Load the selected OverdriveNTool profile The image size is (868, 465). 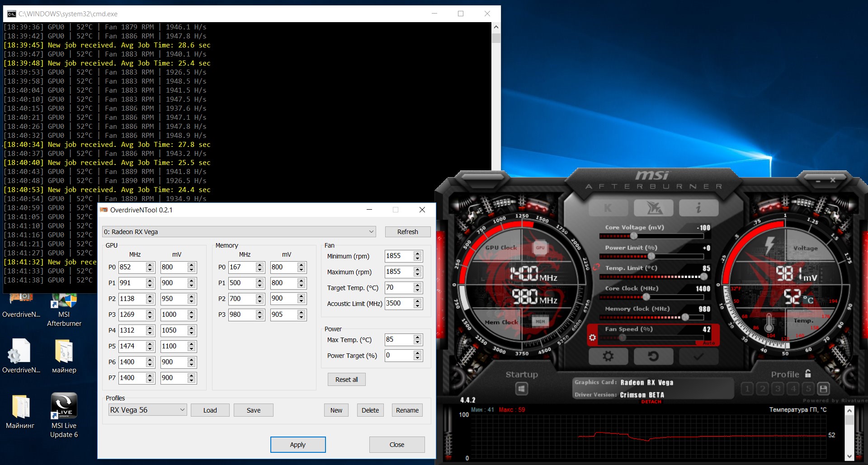pyautogui.click(x=210, y=410)
